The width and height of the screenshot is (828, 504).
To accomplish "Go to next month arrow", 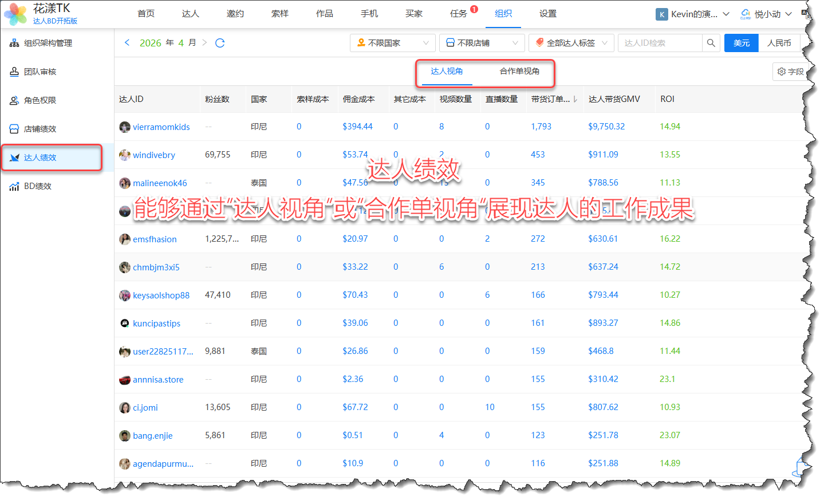I will pos(204,43).
